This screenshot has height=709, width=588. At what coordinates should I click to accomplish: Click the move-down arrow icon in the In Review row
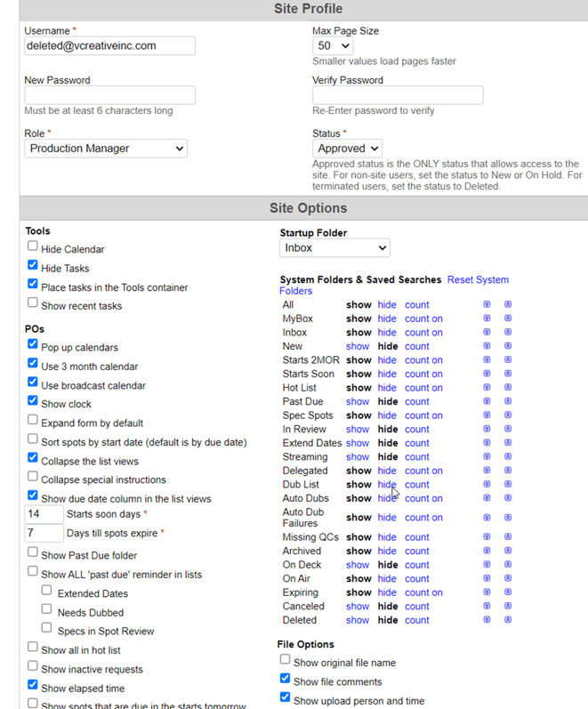487,429
